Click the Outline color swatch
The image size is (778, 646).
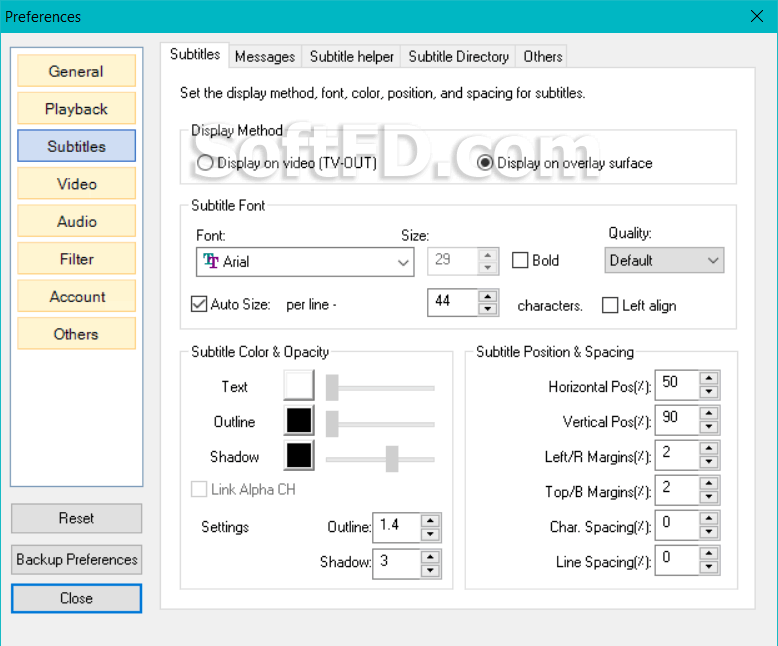click(x=299, y=421)
